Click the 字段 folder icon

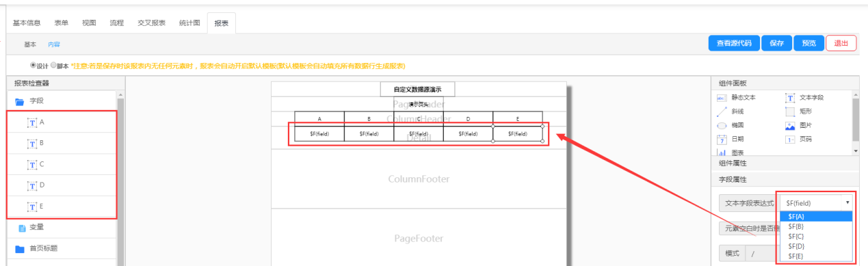click(20, 101)
